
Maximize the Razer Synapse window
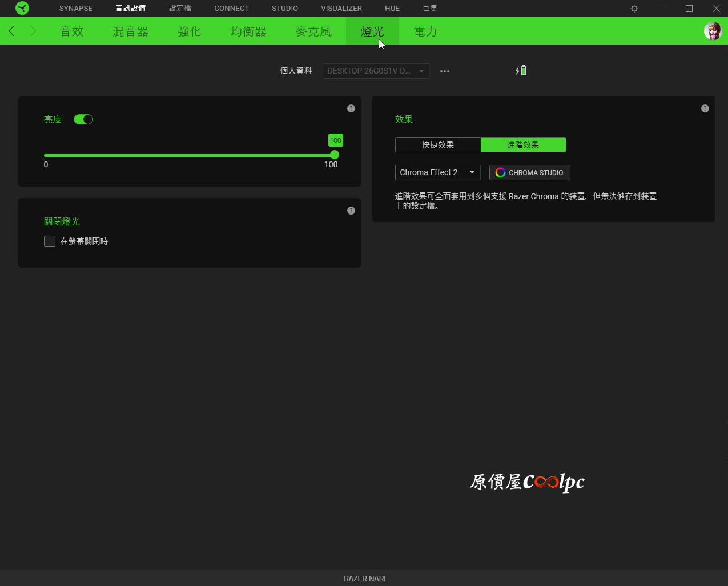point(689,9)
